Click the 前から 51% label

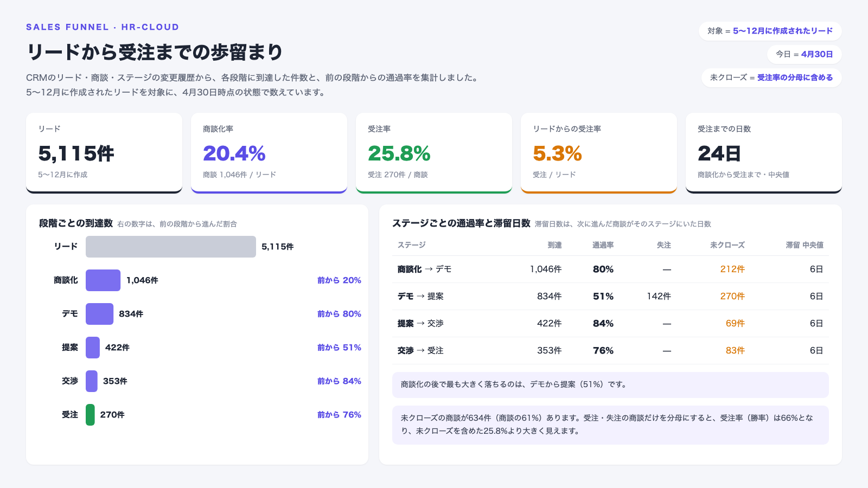[x=339, y=348]
